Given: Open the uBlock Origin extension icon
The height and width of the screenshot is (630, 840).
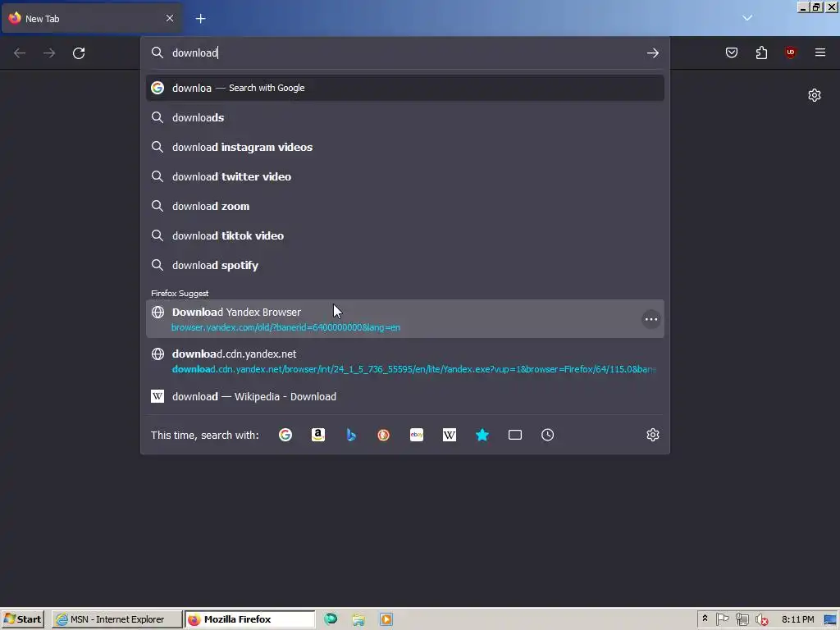Looking at the screenshot, I should (x=790, y=52).
